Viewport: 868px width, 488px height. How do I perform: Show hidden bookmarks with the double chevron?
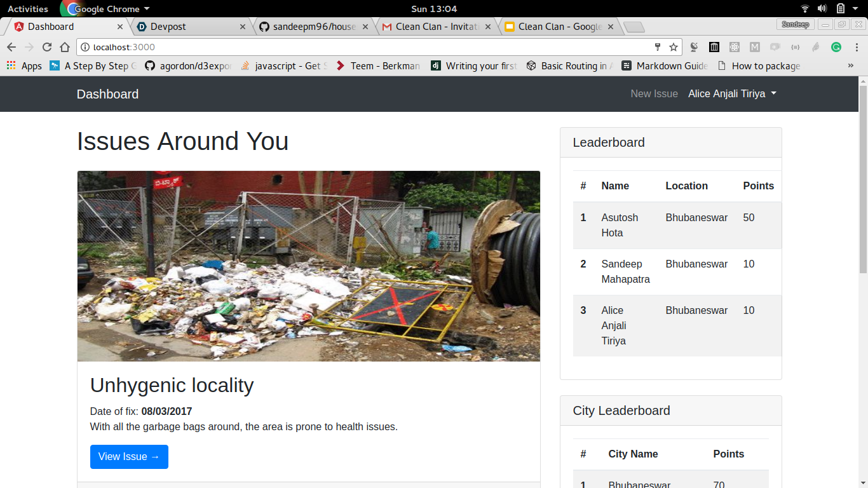click(x=850, y=65)
